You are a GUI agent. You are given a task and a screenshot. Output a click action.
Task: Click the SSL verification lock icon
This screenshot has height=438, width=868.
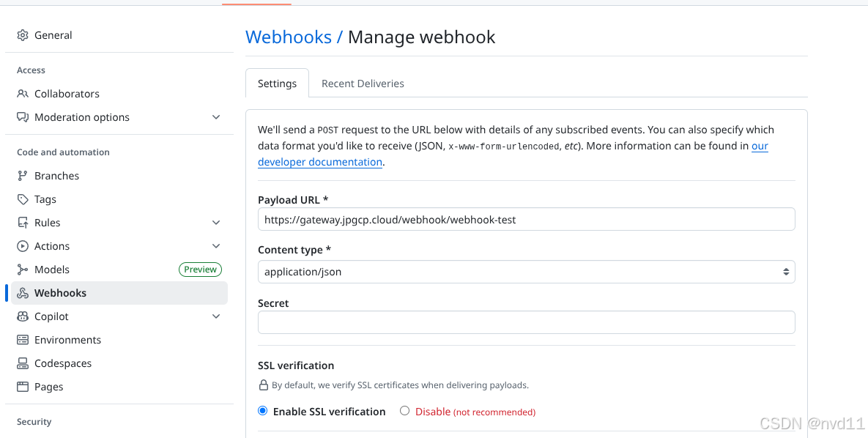click(264, 385)
